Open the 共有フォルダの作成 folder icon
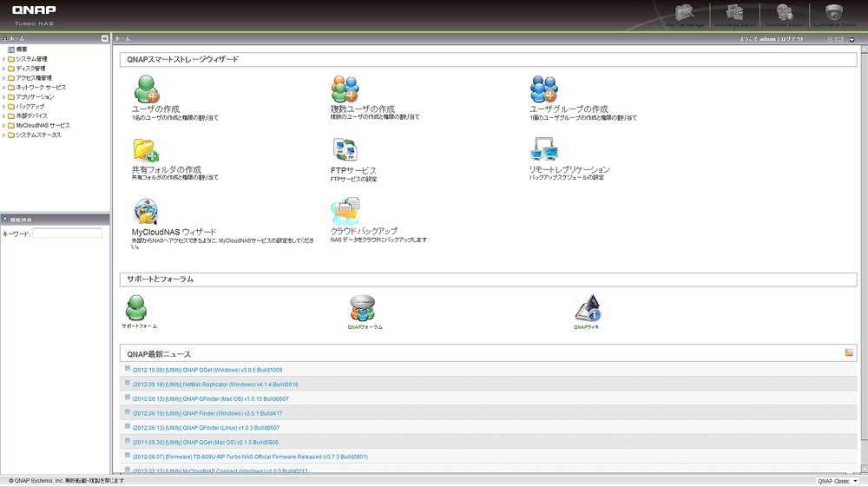 pyautogui.click(x=146, y=150)
